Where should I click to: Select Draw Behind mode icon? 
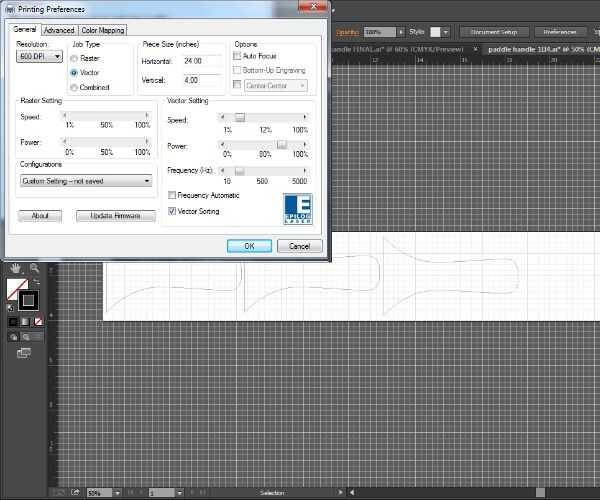(26, 337)
